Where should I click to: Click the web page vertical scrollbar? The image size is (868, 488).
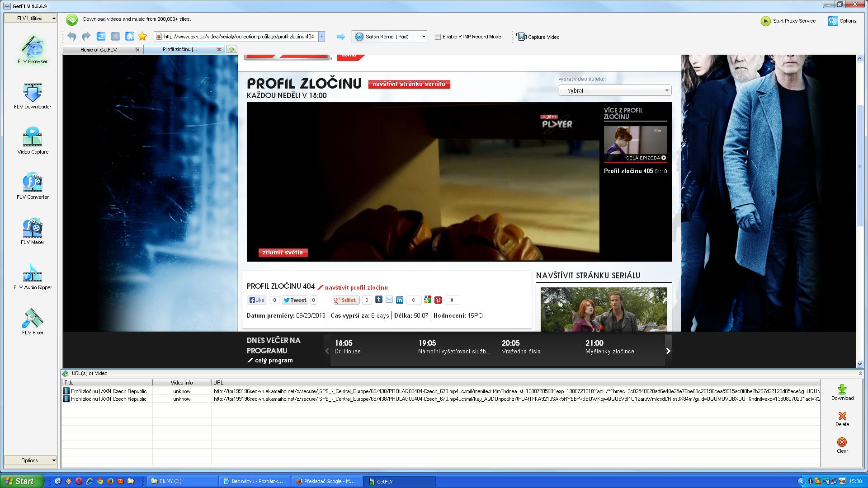coord(860,165)
